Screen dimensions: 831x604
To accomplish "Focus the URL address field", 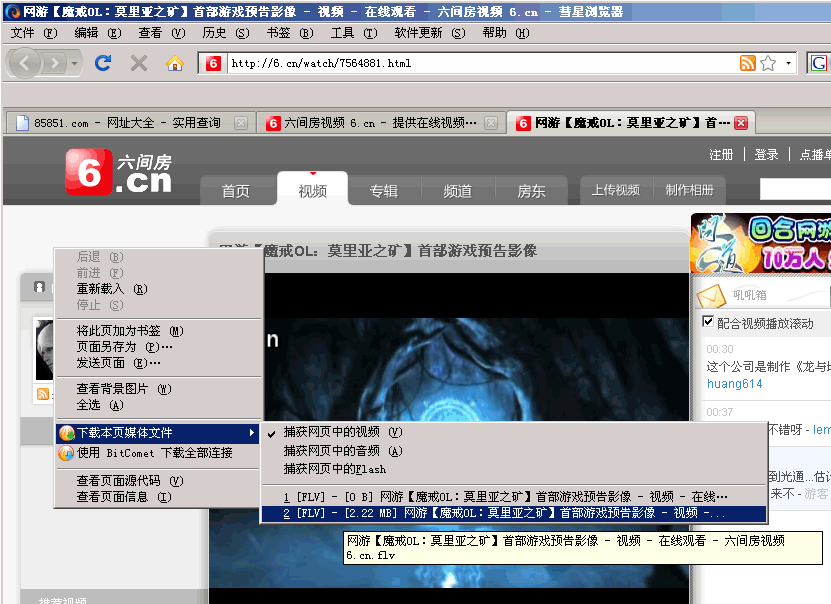I will (482, 63).
